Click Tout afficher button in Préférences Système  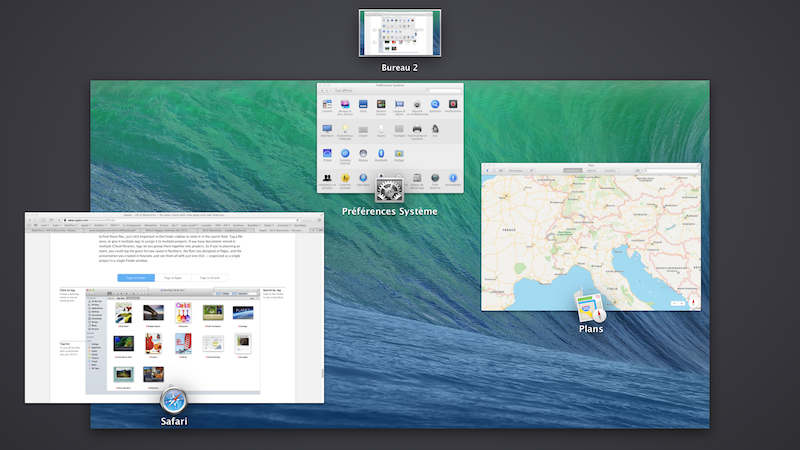point(344,90)
